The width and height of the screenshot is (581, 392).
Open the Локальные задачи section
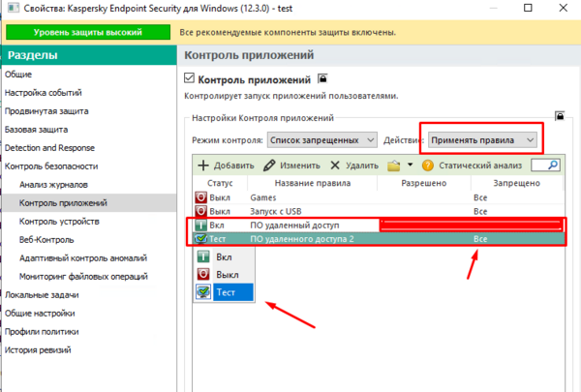pyautogui.click(x=42, y=295)
